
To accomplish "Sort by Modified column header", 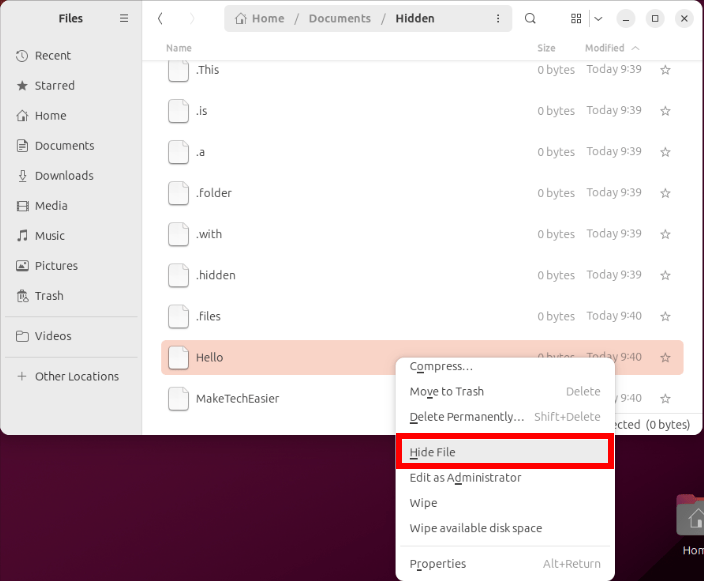I will click(612, 48).
